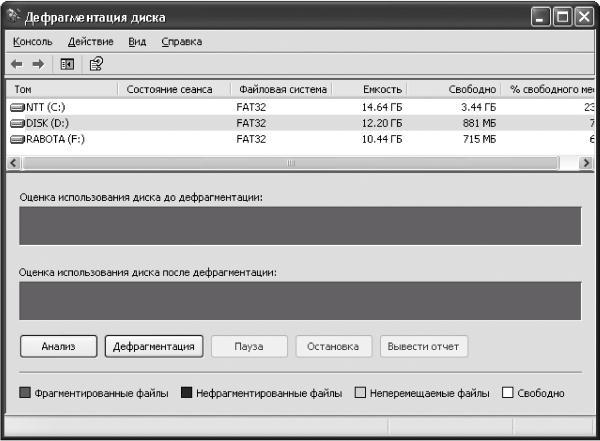
Task: Click the defragmenter icon in title bar
Action: click(14, 16)
